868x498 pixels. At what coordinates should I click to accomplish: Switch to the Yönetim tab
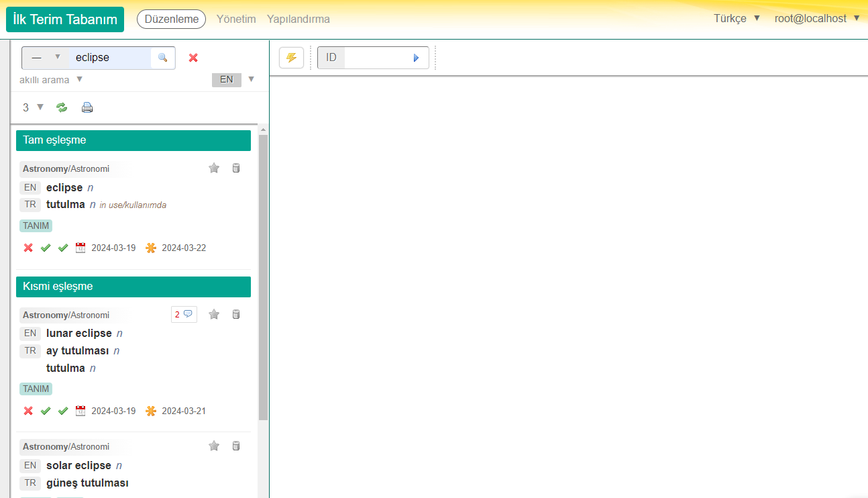point(236,19)
